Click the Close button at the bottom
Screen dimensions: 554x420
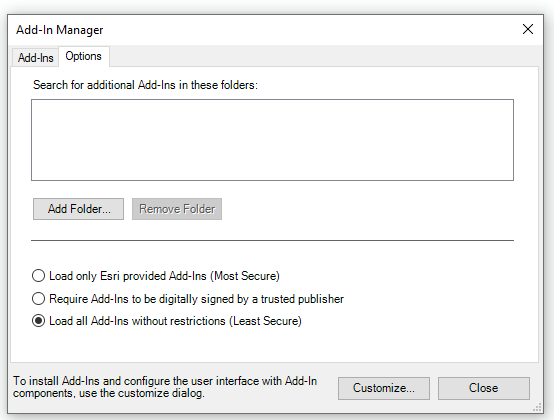coord(484,388)
